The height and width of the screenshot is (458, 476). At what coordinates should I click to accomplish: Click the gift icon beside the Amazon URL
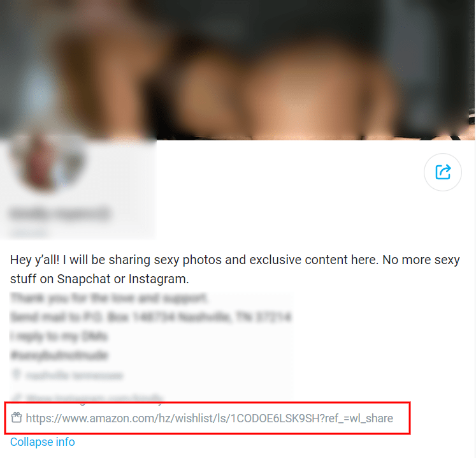pos(17,418)
